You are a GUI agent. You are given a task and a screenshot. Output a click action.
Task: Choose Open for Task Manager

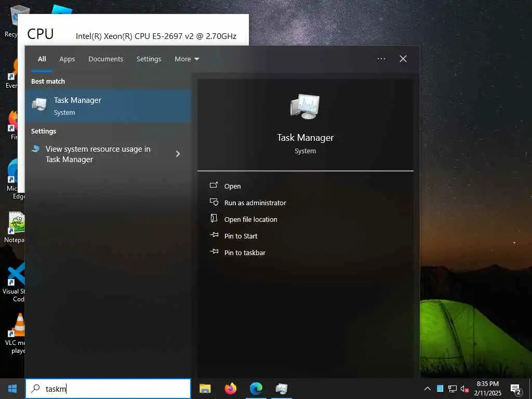232,187
